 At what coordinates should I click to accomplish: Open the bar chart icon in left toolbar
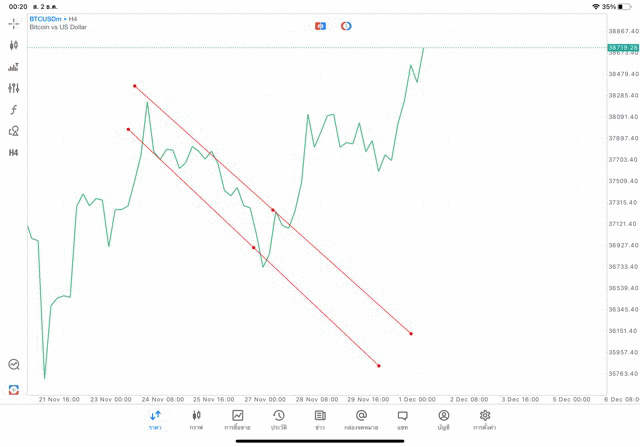pos(14,67)
